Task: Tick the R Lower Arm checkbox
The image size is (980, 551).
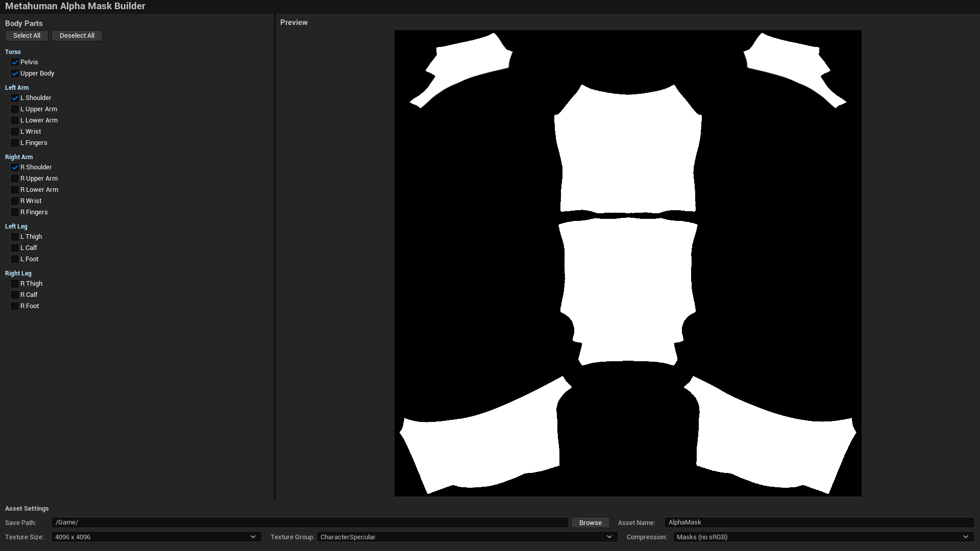Action: click(15, 190)
